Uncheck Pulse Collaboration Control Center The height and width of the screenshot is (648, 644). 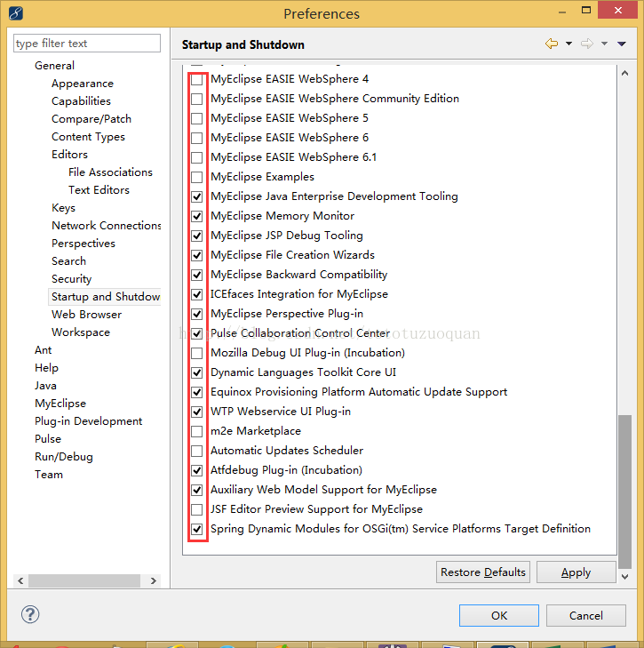coord(197,333)
